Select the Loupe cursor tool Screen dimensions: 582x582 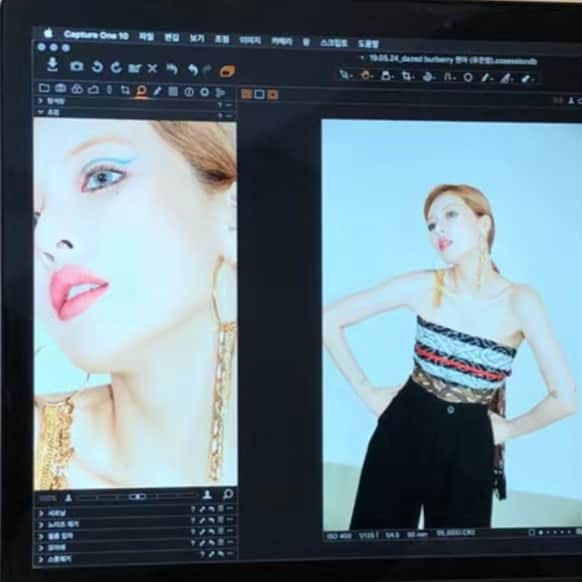386,76
